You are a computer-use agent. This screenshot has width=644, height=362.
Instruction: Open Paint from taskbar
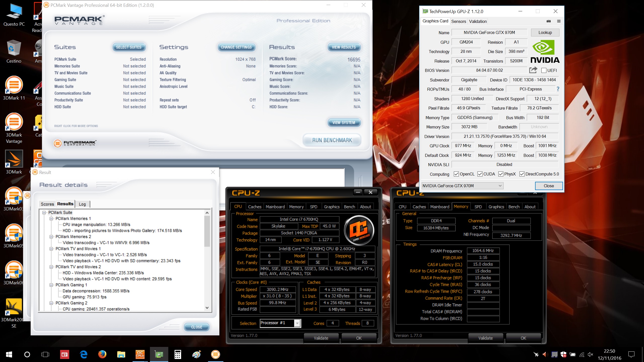(x=196, y=354)
